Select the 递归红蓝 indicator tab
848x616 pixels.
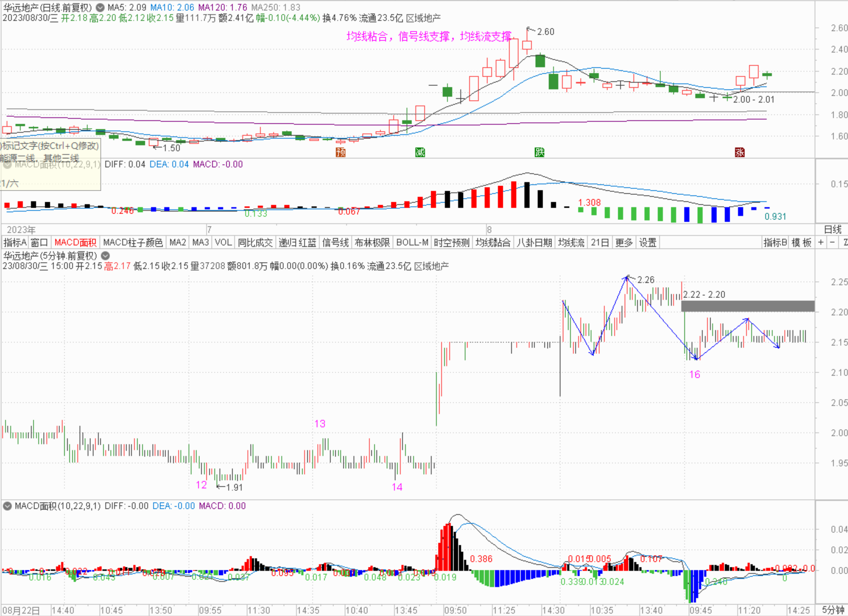click(x=298, y=242)
